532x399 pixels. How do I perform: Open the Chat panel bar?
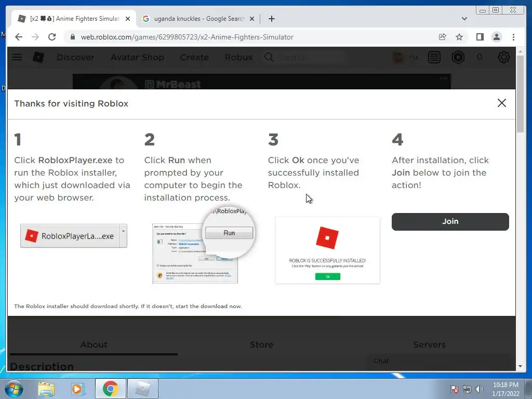point(441,361)
